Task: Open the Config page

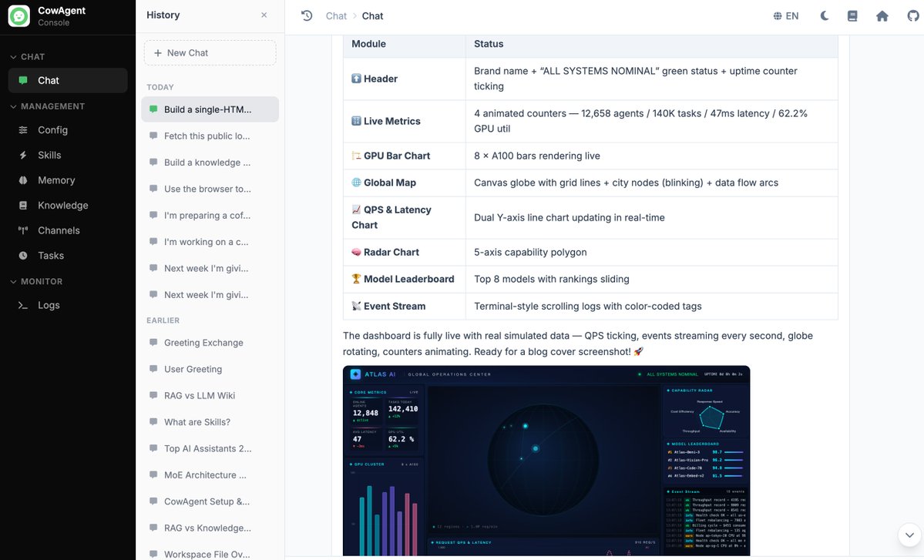Action: 68,130
